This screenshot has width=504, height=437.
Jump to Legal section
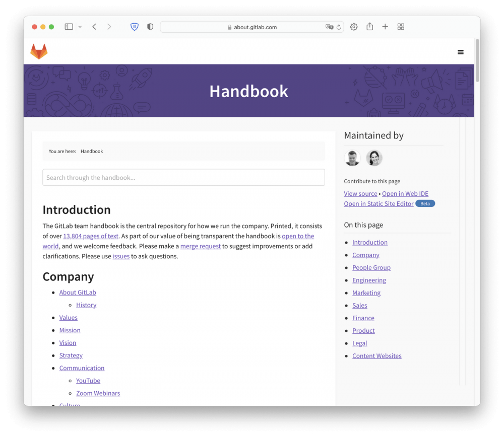[x=360, y=343]
